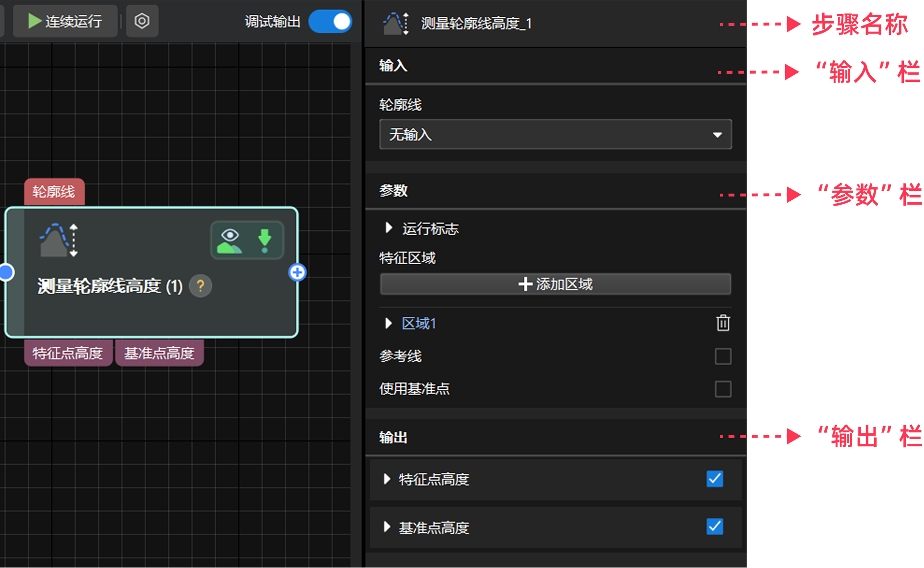Expand the 基准点高度 output entry
924x568 pixels.
tap(386, 527)
